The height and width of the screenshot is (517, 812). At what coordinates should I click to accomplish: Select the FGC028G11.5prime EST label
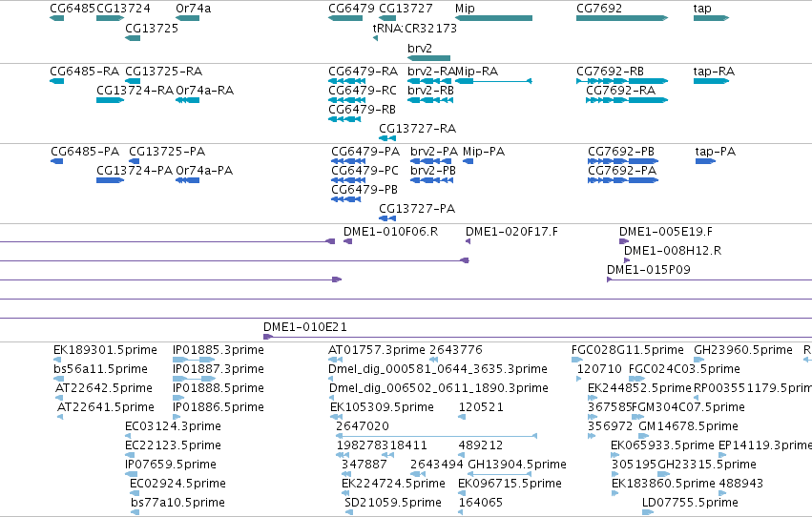coord(628,350)
